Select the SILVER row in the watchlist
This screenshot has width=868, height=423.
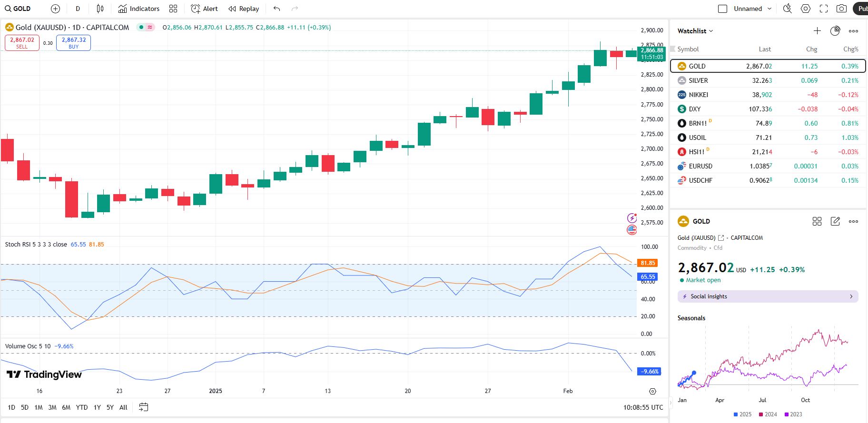[x=768, y=80]
